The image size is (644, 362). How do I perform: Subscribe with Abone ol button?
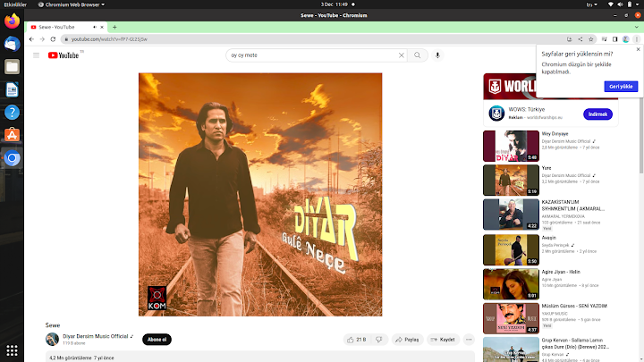click(157, 340)
